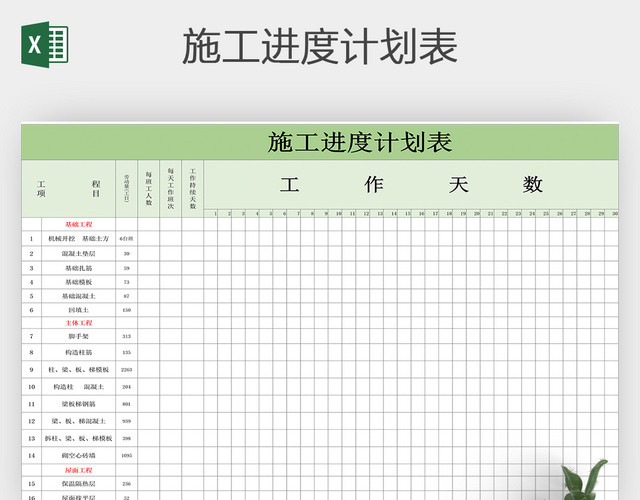Screen dimensions: 640x500
Task: Click the red 主体工程 section row
Action: point(79,323)
